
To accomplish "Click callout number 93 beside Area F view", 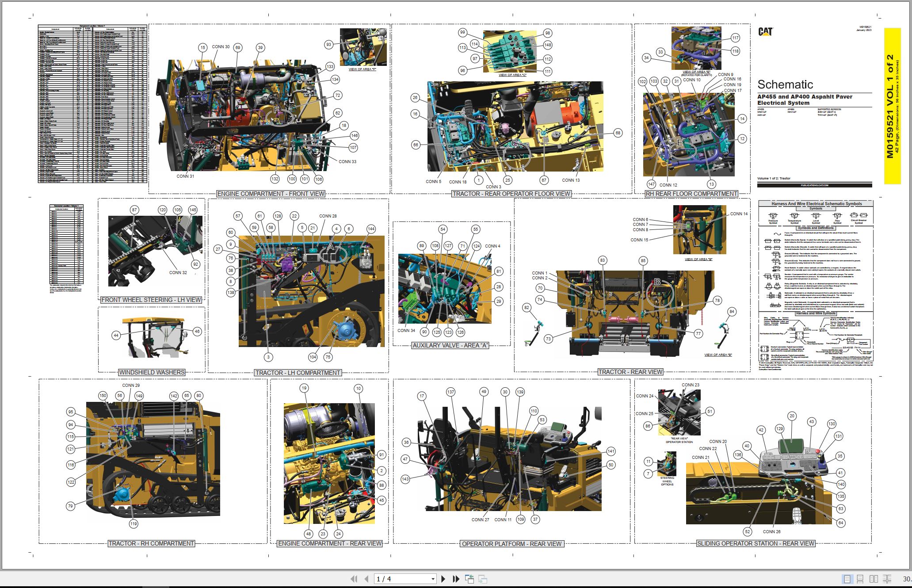I will point(328,44).
